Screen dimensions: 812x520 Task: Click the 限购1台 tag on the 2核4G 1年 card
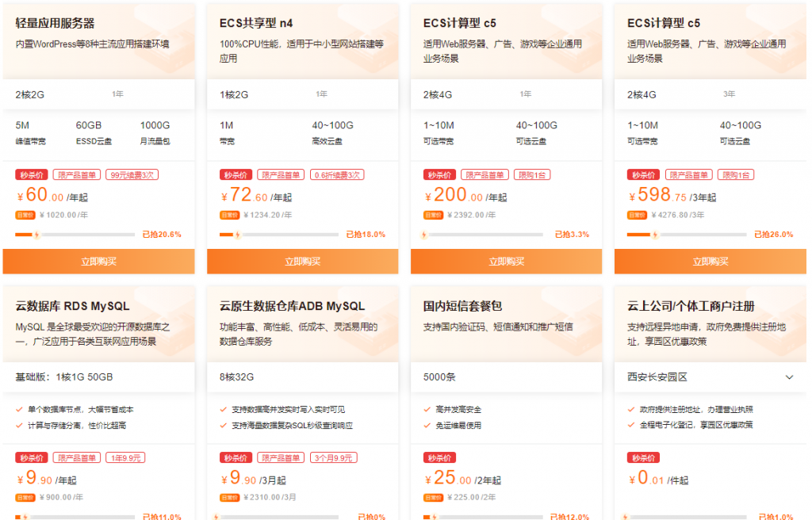(x=532, y=175)
